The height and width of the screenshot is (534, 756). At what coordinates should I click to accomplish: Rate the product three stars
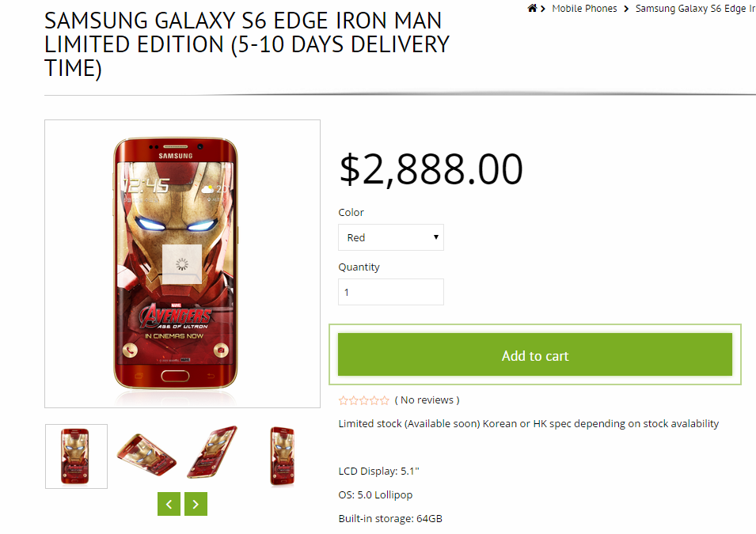tap(364, 400)
